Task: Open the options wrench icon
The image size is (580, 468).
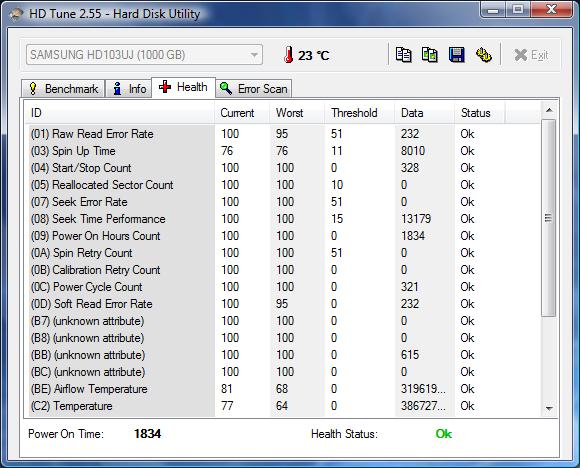Action: pos(483,55)
